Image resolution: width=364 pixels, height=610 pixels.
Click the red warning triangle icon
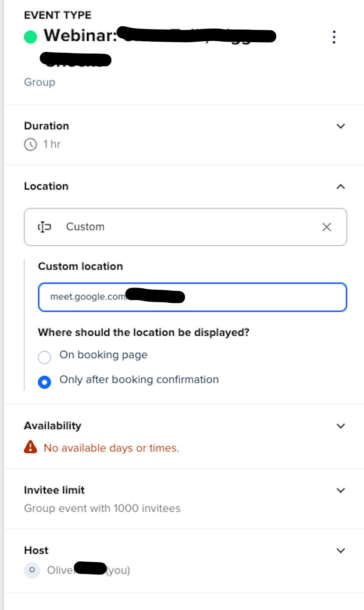(30, 447)
